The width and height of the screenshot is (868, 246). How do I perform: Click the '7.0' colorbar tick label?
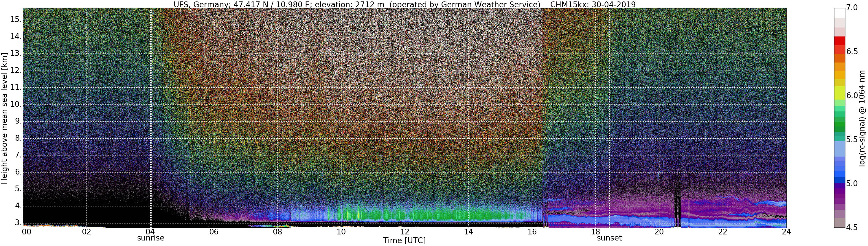point(852,8)
